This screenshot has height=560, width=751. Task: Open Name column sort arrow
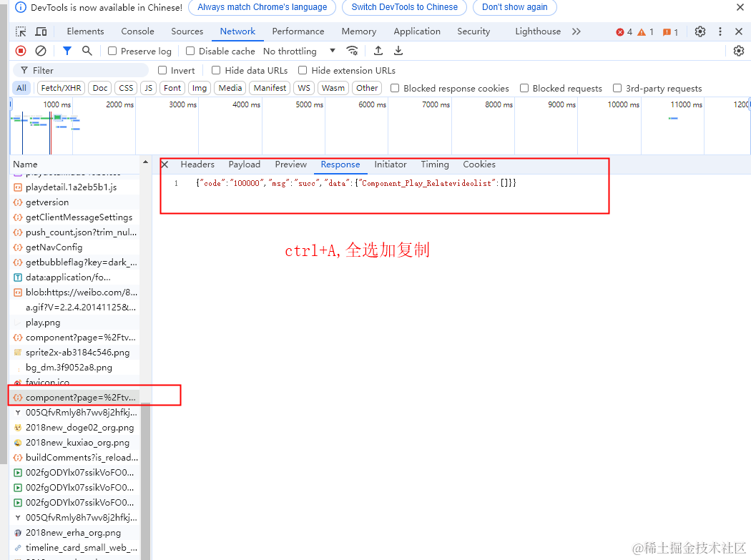(145, 163)
